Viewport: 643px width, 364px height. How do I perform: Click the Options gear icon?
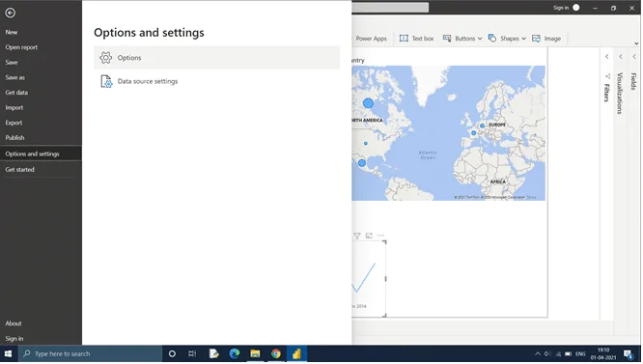click(106, 58)
